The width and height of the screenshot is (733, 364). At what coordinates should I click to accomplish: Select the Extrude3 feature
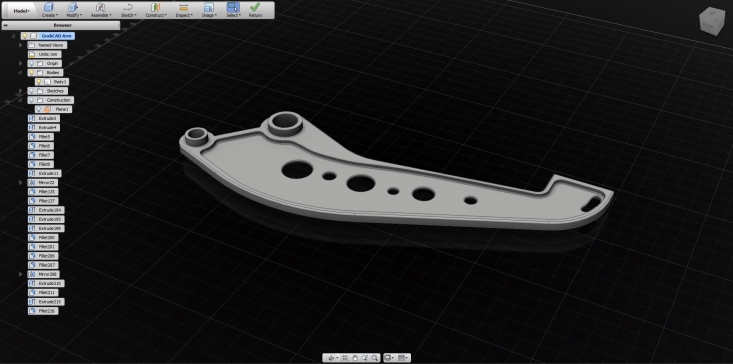(44, 118)
